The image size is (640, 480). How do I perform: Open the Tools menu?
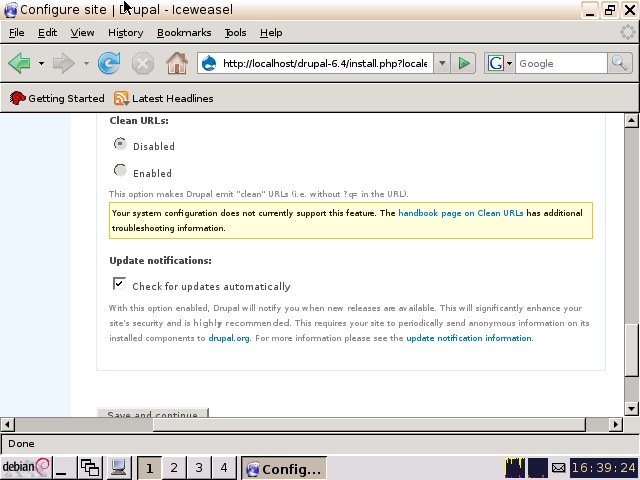pos(236,33)
